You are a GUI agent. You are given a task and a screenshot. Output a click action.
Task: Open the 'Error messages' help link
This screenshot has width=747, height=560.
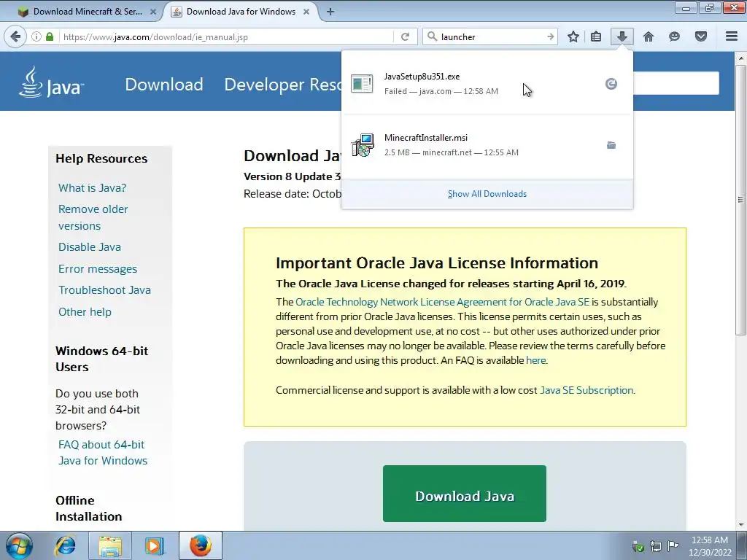[x=98, y=268]
